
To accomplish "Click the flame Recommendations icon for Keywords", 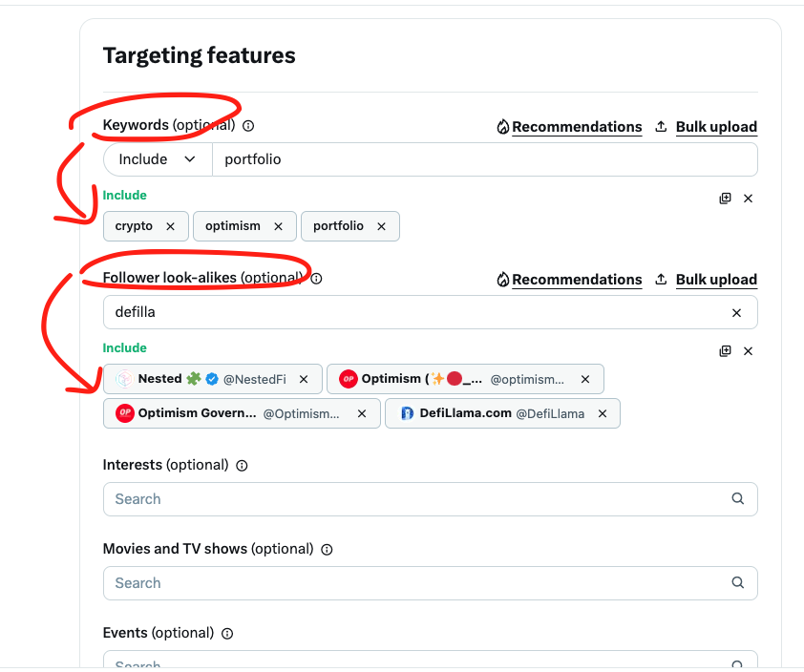I will [x=503, y=126].
